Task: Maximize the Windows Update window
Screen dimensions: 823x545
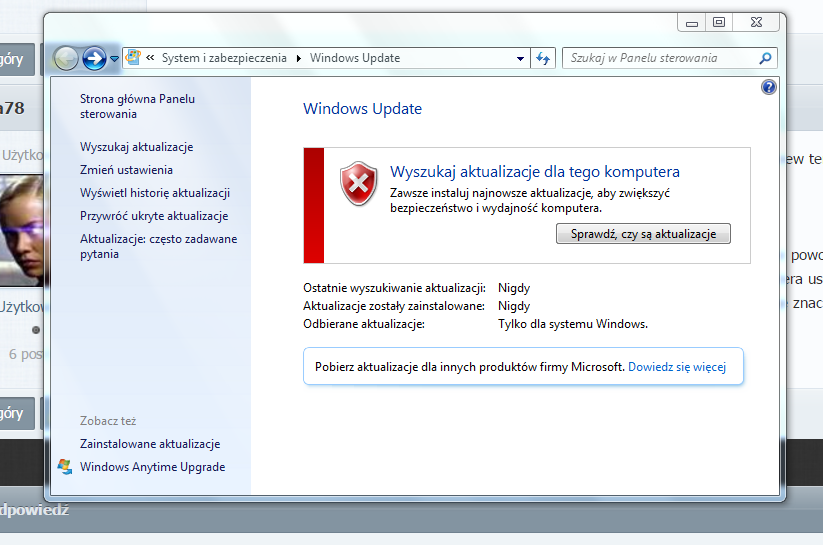Action: pyautogui.click(x=719, y=23)
